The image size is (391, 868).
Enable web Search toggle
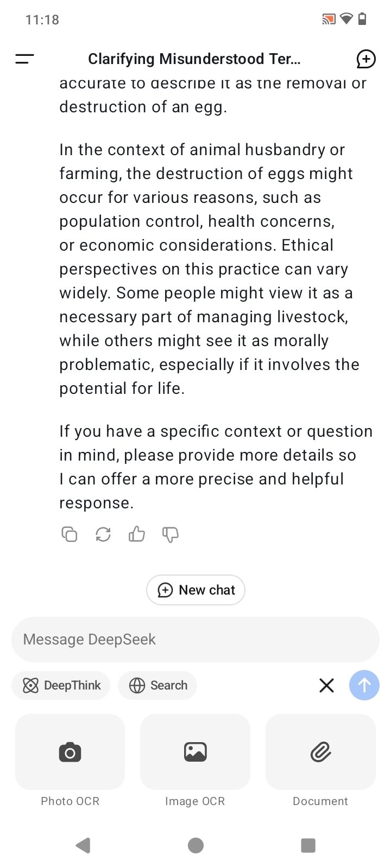[x=157, y=685]
